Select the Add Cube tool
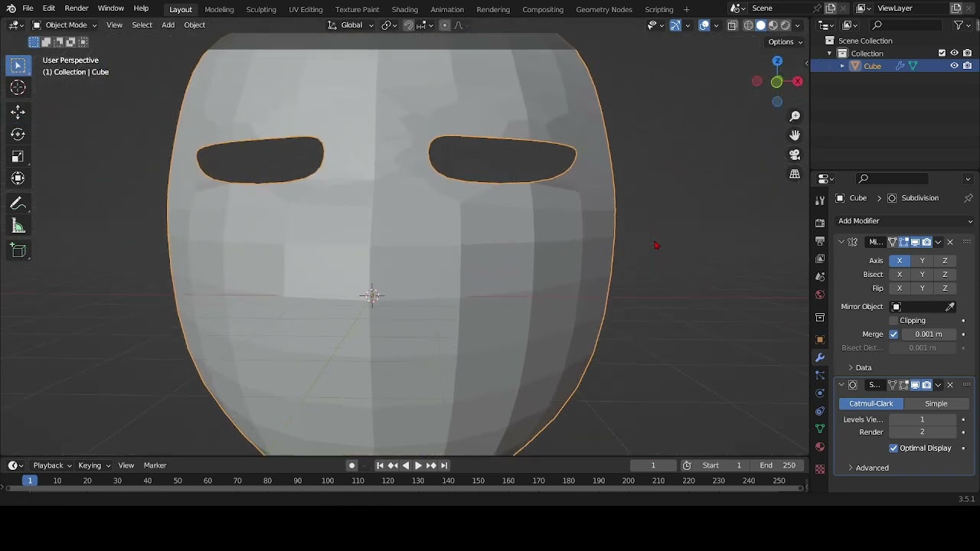 18,251
